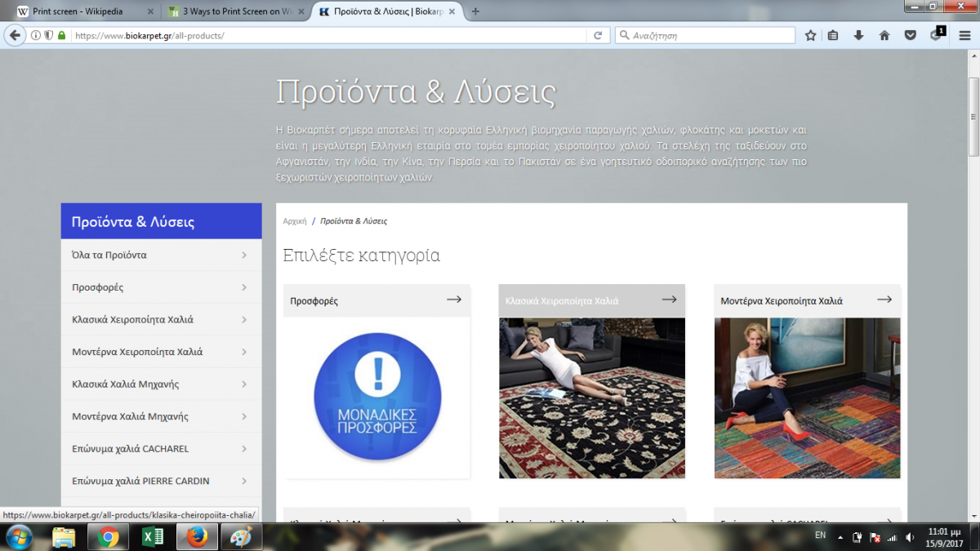This screenshot has height=551, width=980.
Task: Go to Firefox home page icon
Action: 884,35
